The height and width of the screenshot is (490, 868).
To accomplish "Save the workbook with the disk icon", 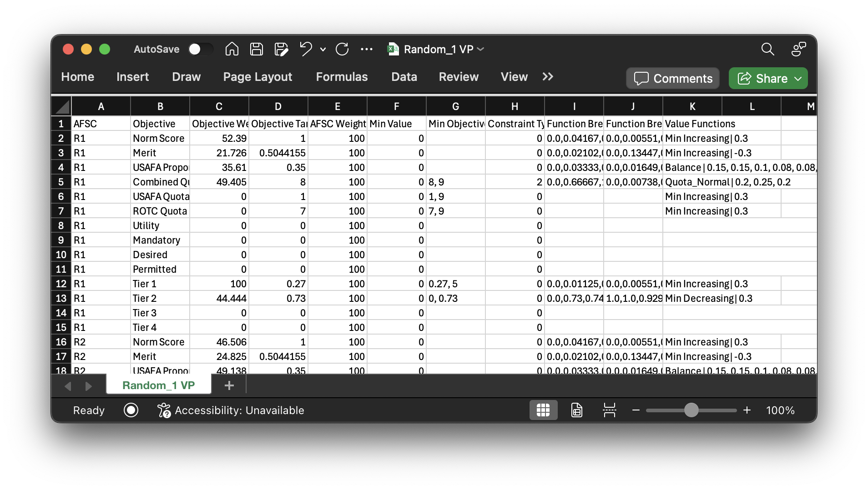I will tap(257, 49).
